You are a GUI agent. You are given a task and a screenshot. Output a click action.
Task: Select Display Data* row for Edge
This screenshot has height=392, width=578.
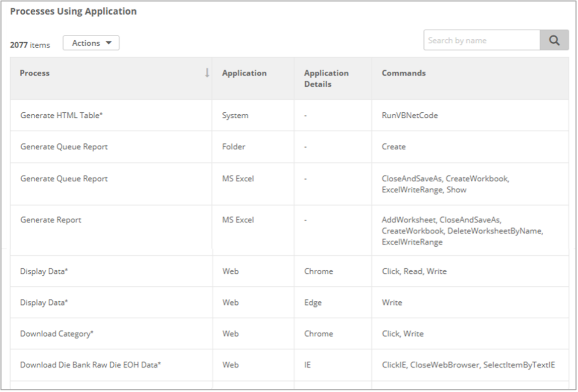point(44,302)
